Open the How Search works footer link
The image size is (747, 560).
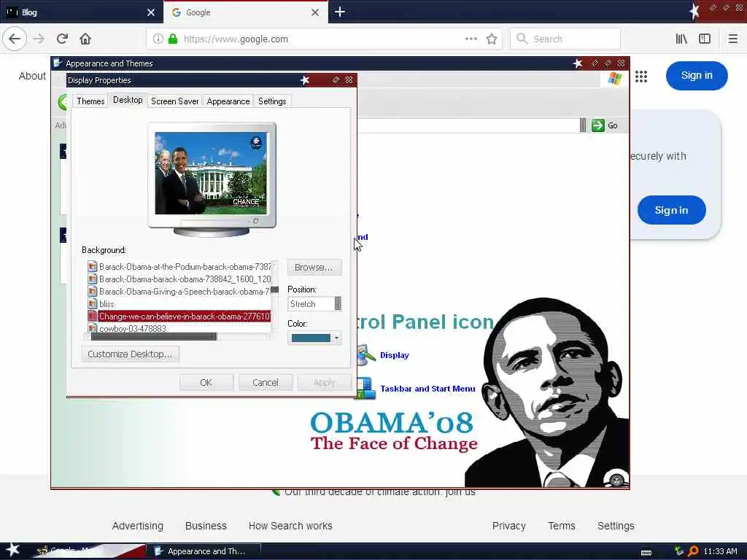coord(290,526)
